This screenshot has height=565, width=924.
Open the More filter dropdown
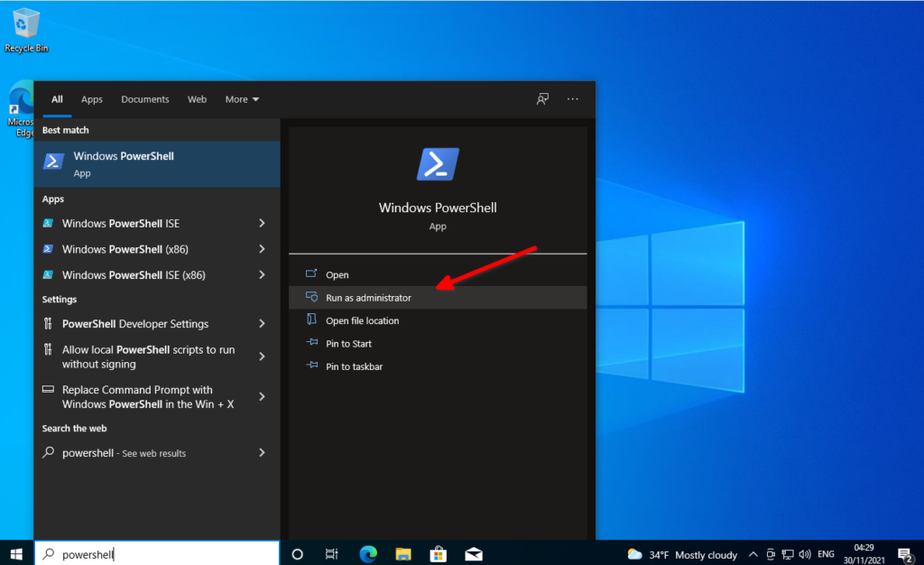[242, 99]
